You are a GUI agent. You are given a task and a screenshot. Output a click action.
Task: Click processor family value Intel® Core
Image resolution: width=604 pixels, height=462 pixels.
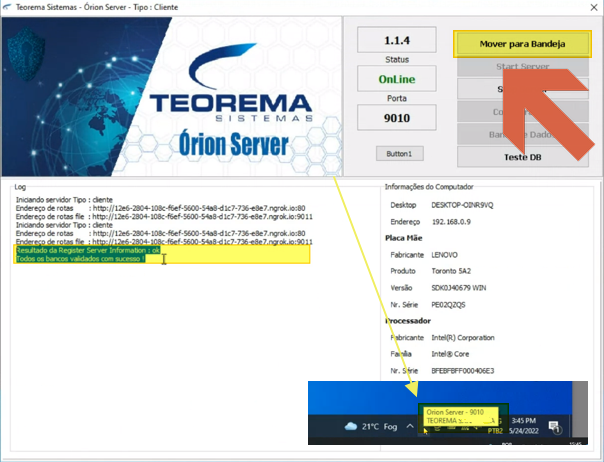click(x=450, y=354)
